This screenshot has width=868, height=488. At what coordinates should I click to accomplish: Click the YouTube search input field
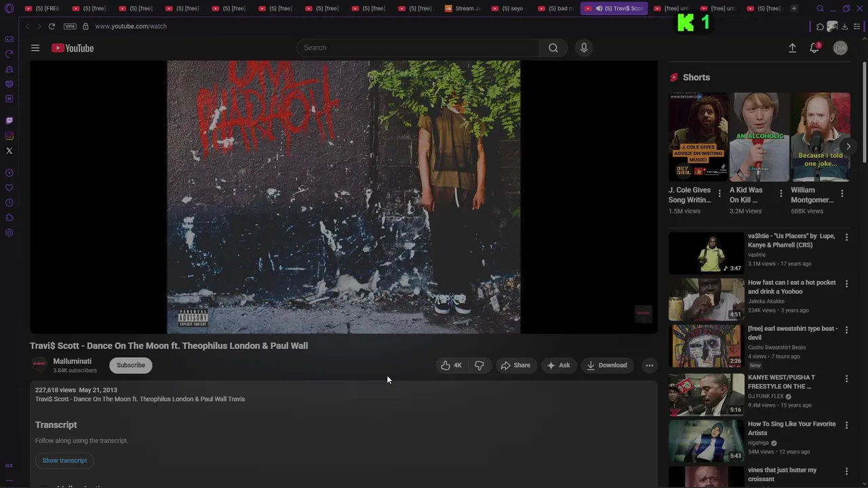click(x=418, y=48)
